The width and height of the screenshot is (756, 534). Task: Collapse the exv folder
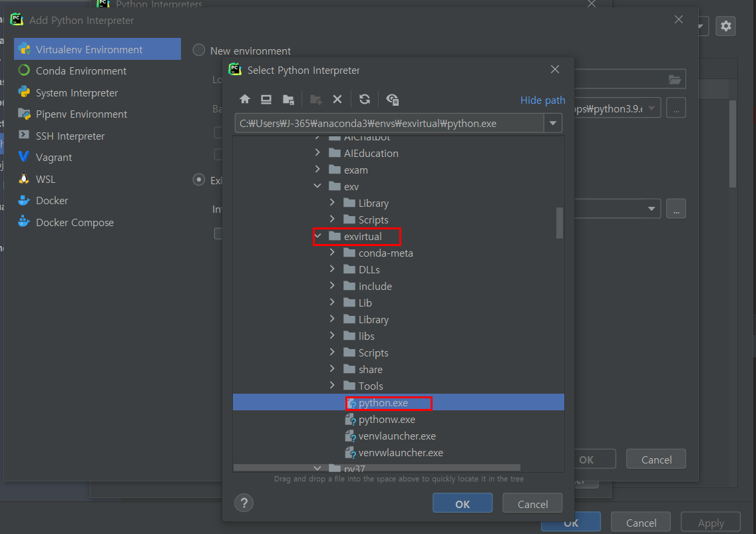tap(317, 186)
